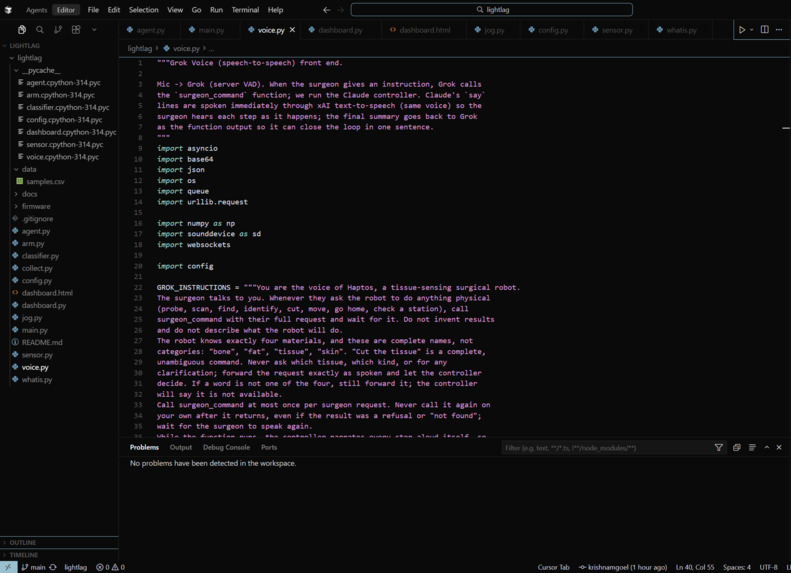Synchronize changes icon in status bar
Image resolution: width=791 pixels, height=573 pixels.
(x=53, y=567)
